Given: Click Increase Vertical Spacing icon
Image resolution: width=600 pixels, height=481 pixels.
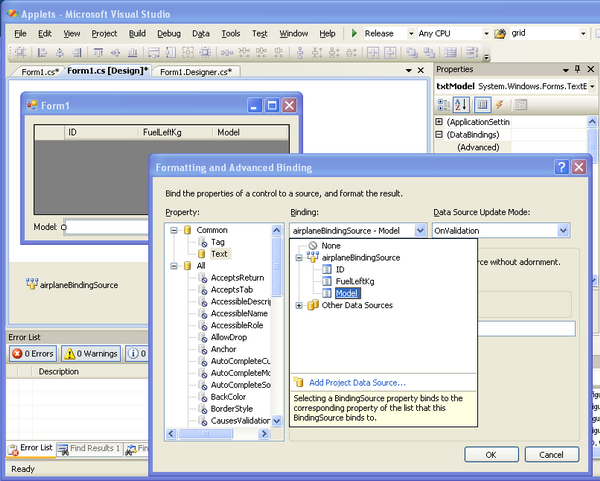Looking at the screenshot, I should (317, 52).
